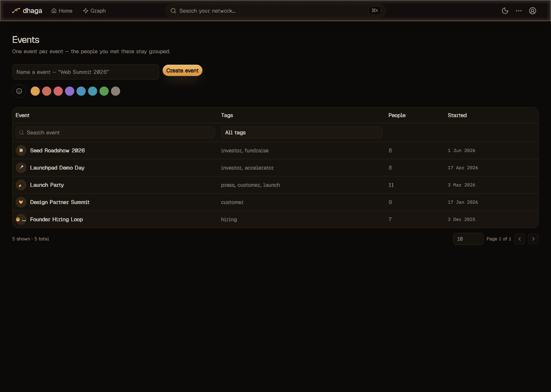
Task: Go to previous page chevron
Action: (x=520, y=239)
